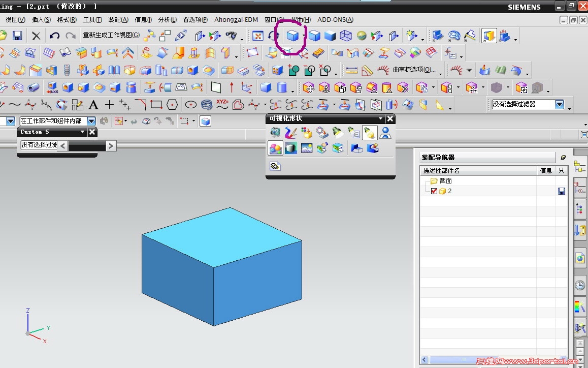The width and height of the screenshot is (588, 368).
Task: Expand the curvature comb dropdown arrow
Action: coord(469,70)
